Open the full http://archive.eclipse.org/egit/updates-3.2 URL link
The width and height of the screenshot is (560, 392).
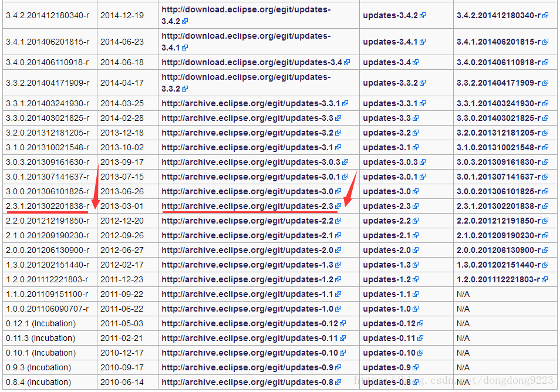(251, 133)
